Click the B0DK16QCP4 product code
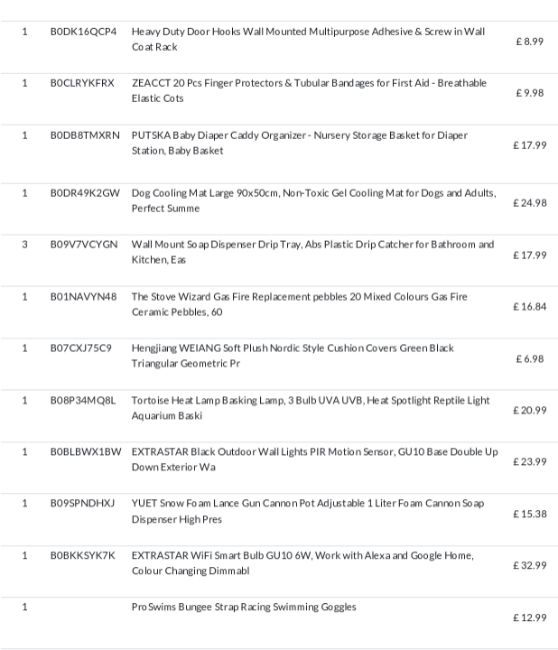Viewport: 558px width, 650px height. [83, 32]
